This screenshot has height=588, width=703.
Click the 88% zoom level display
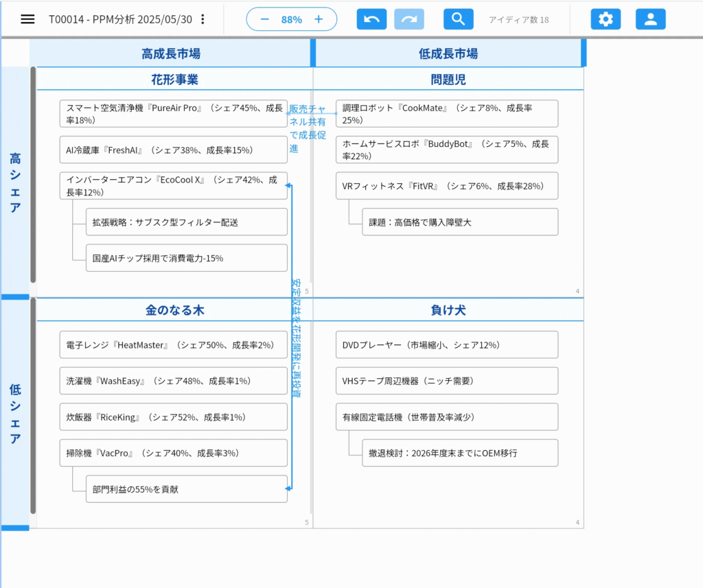[291, 19]
